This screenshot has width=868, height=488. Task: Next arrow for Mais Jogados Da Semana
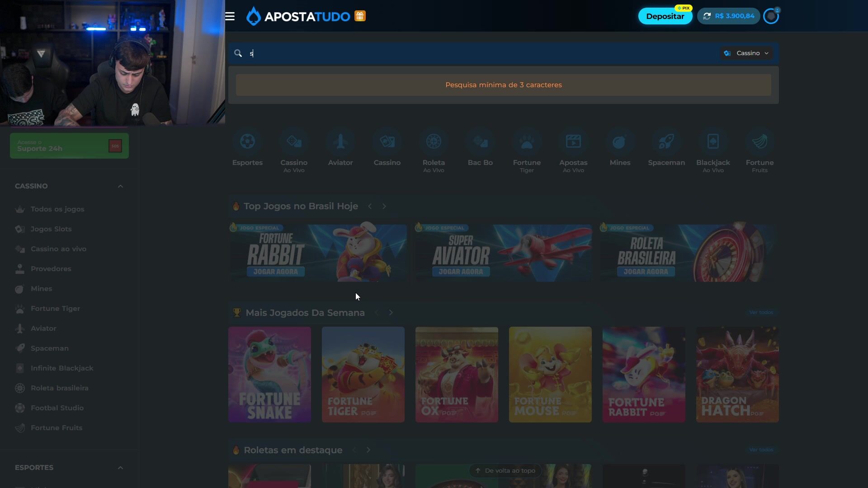click(391, 313)
